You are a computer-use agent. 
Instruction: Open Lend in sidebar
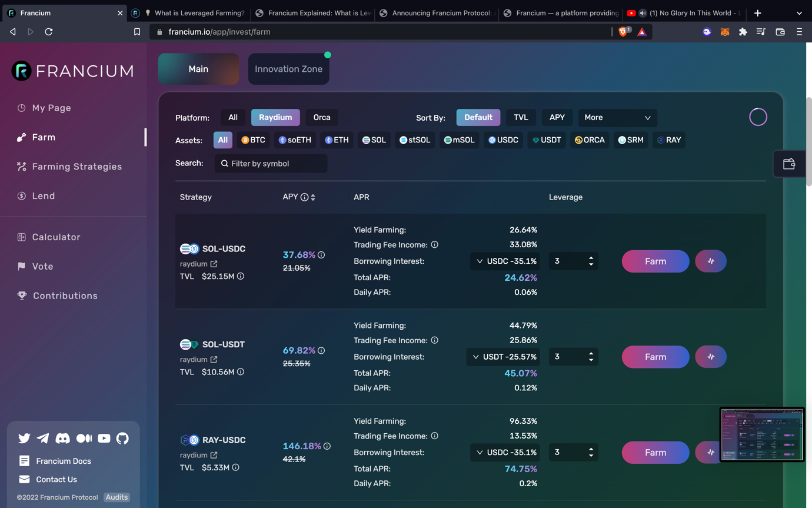pyautogui.click(x=36, y=196)
